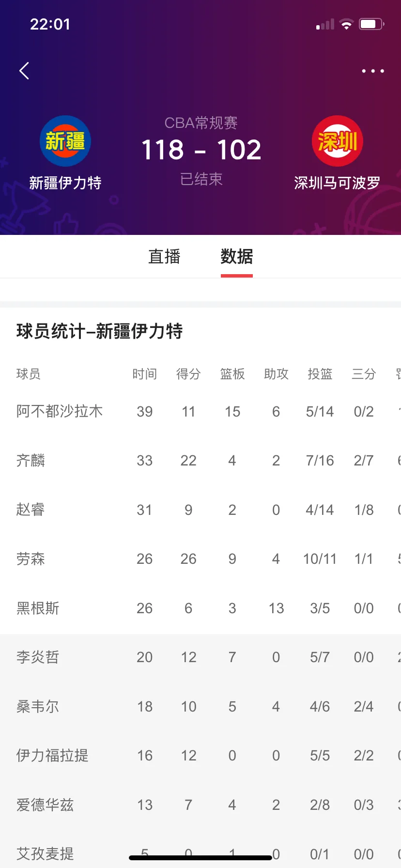Open team name 新疆伊力特
The image size is (401, 868).
point(65,183)
